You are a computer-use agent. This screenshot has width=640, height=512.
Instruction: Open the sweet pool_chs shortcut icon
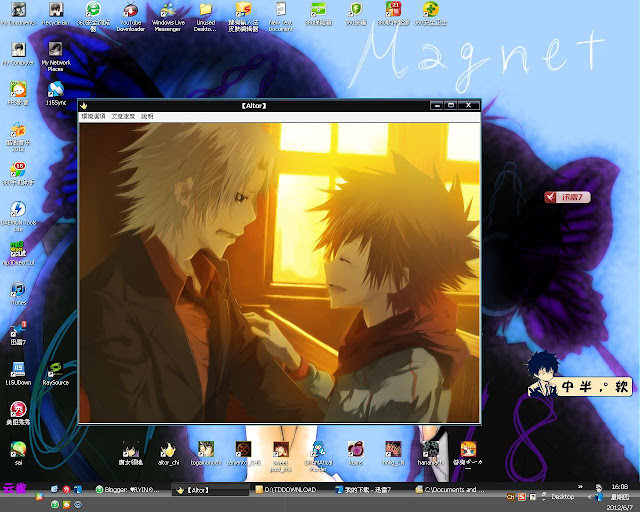pos(281,456)
